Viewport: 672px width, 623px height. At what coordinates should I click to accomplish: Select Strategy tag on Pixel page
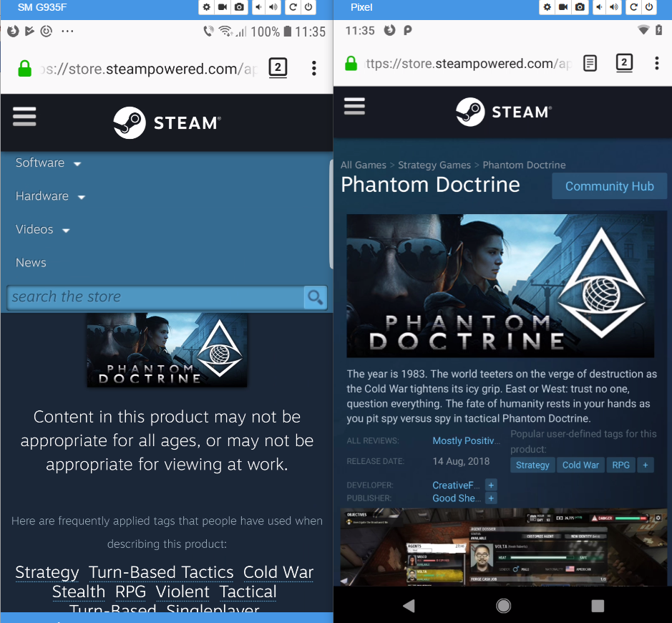(x=532, y=465)
